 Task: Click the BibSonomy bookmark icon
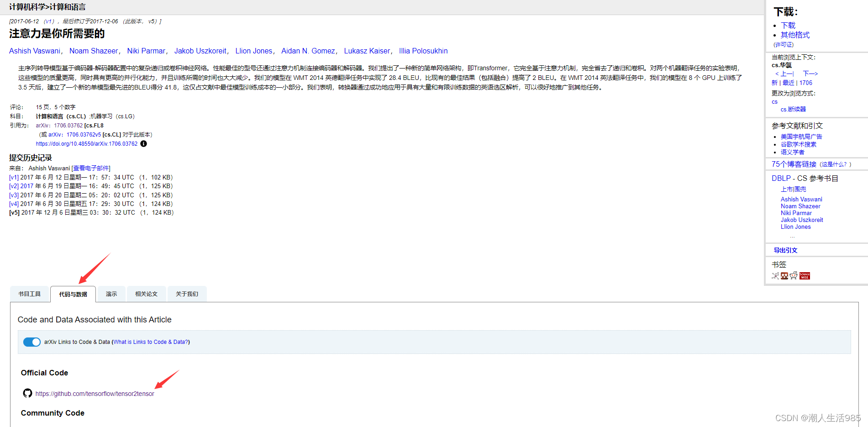click(775, 276)
